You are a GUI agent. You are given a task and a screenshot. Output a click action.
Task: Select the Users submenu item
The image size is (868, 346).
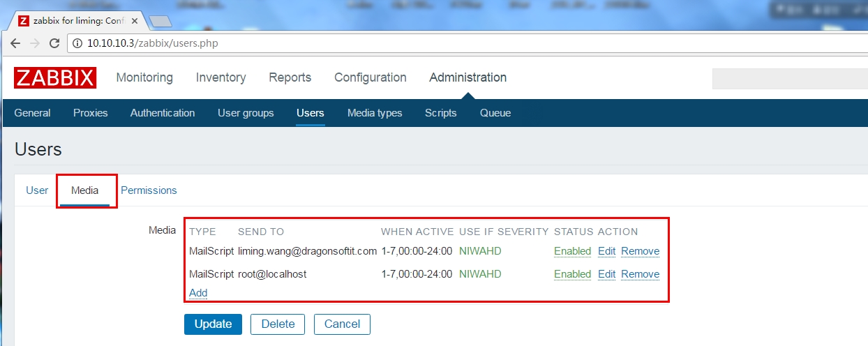point(310,113)
